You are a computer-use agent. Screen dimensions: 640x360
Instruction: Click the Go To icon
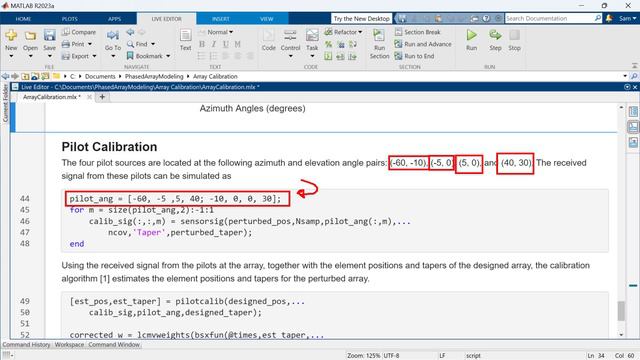click(x=113, y=36)
